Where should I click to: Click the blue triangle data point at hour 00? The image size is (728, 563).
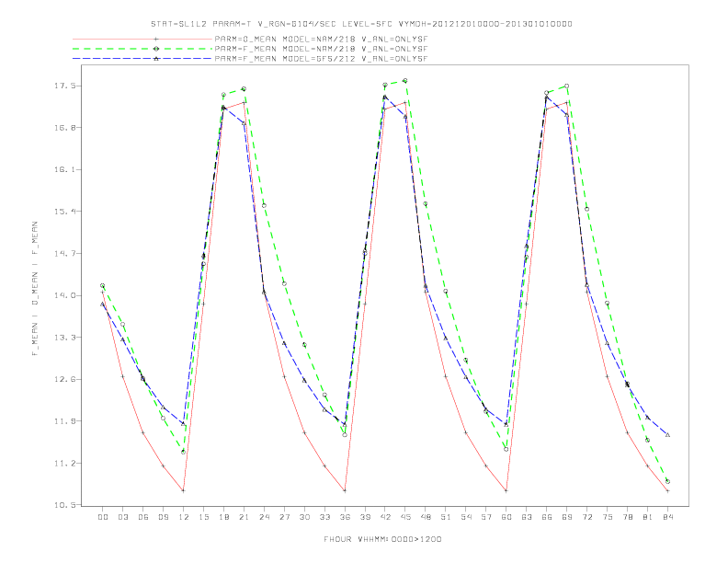[103, 304]
